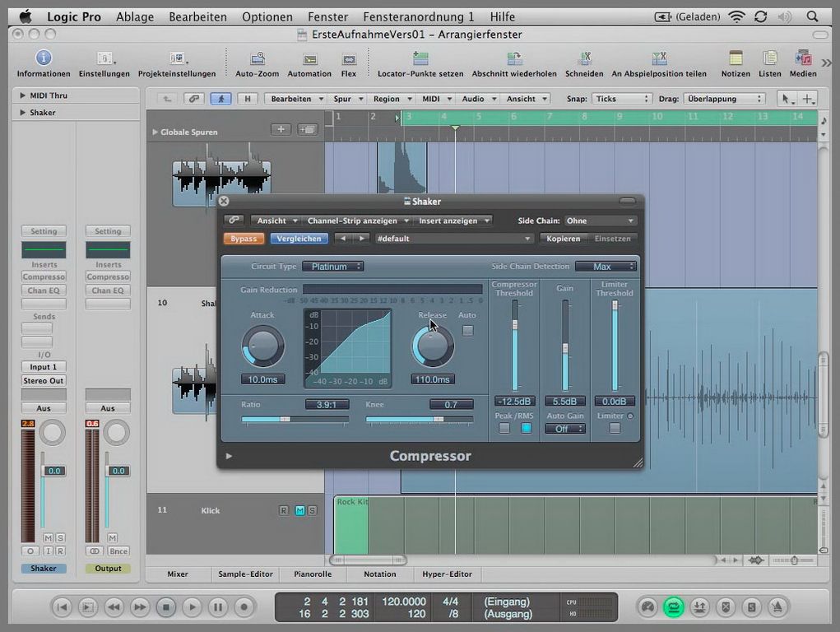The height and width of the screenshot is (632, 840).
Task: Click the Kopieren button in plugin header
Action: (x=563, y=238)
